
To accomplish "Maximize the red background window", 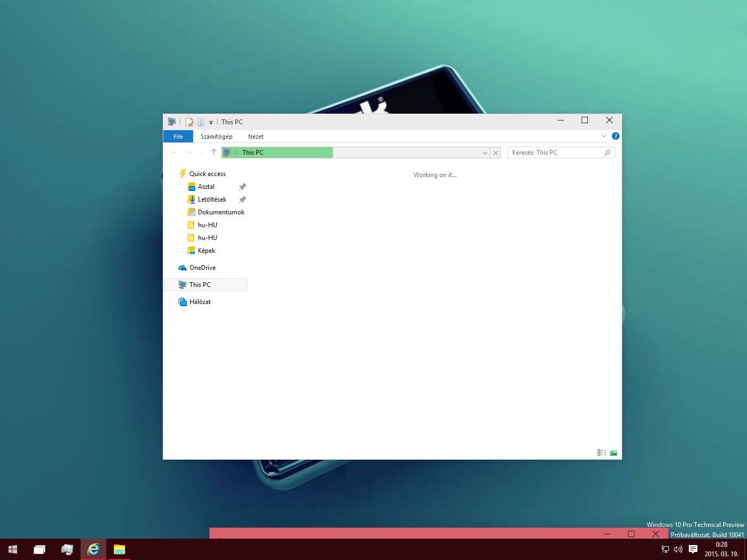I will pos(631,534).
